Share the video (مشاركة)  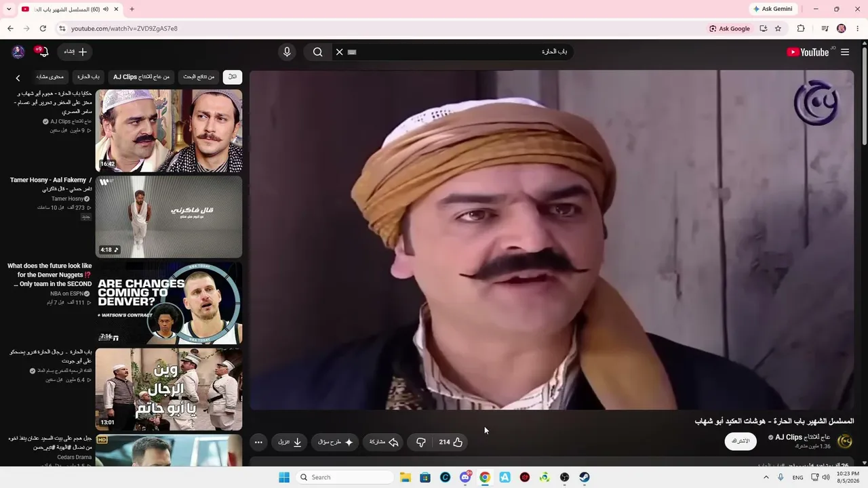point(383,442)
